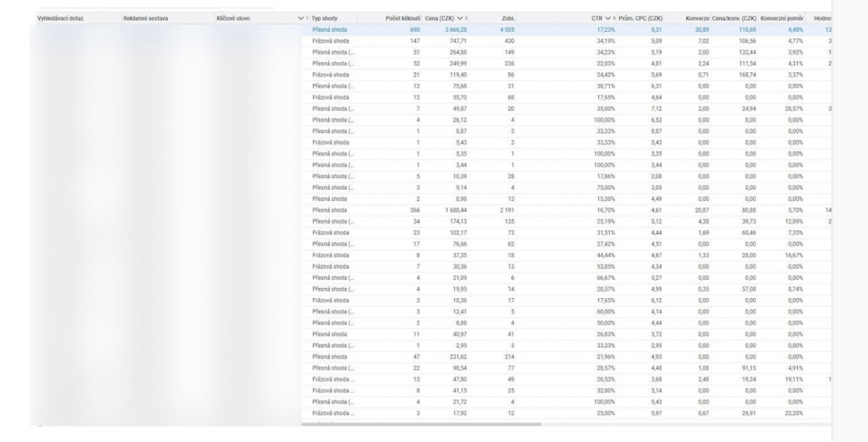This screenshot has width=868, height=442.
Task: Select the clicks cell 366
Action: tap(415, 210)
